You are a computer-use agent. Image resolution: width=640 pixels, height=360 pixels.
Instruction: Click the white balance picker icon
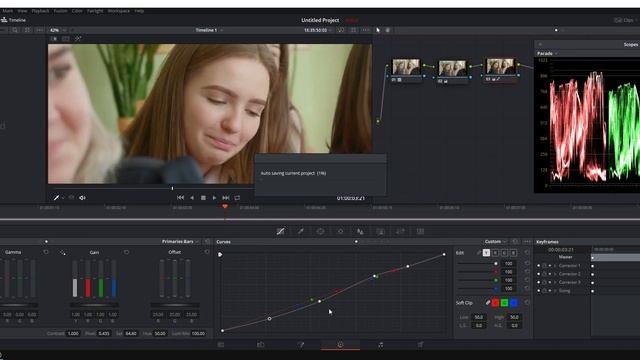coord(62,253)
